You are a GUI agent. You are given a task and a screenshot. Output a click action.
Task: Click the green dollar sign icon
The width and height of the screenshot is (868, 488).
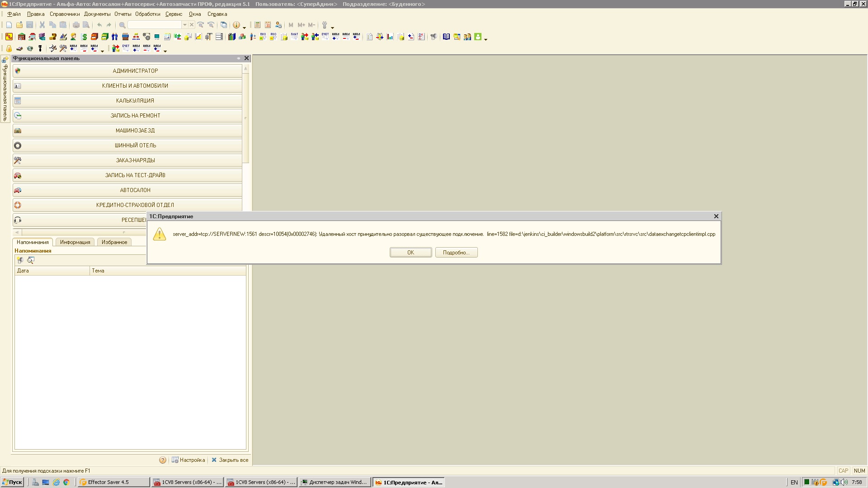(x=84, y=37)
